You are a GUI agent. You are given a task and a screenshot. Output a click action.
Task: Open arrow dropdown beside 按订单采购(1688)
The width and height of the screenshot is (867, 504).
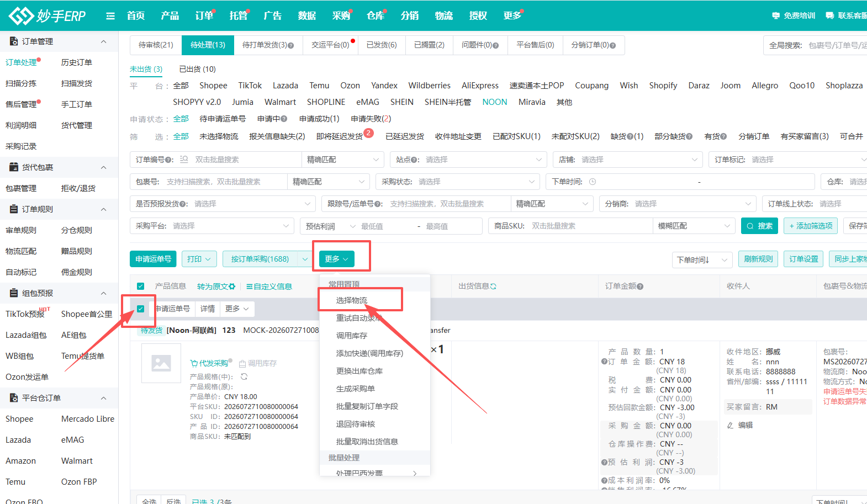pyautogui.click(x=305, y=259)
